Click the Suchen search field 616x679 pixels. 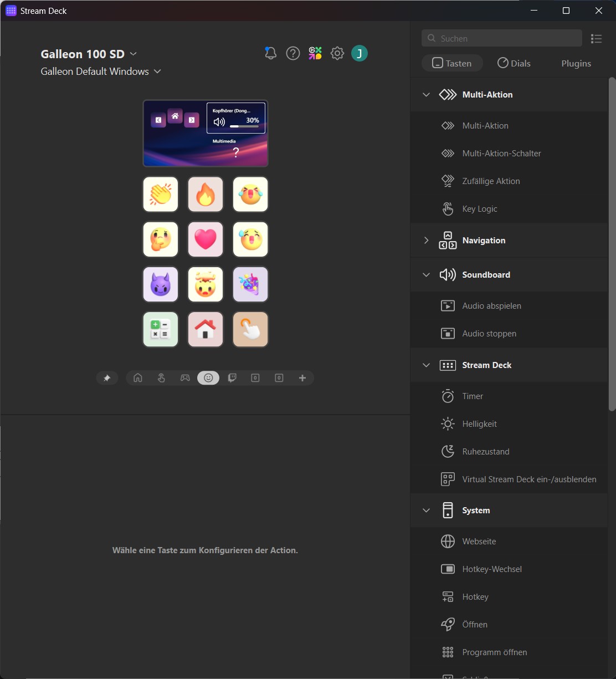[501, 38]
